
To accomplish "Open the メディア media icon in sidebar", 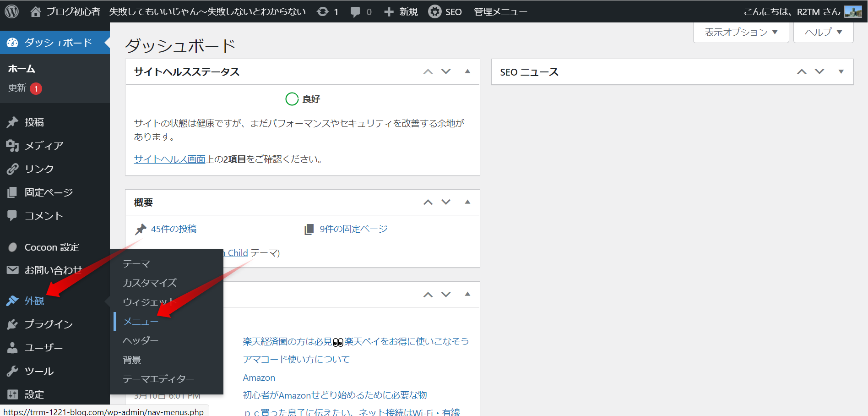I will (12, 146).
